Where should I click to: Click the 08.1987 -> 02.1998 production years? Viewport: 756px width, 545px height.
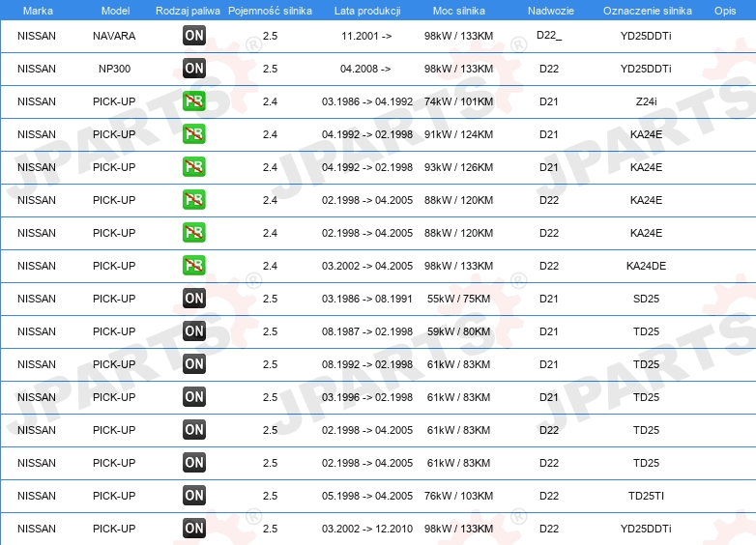[x=367, y=331]
